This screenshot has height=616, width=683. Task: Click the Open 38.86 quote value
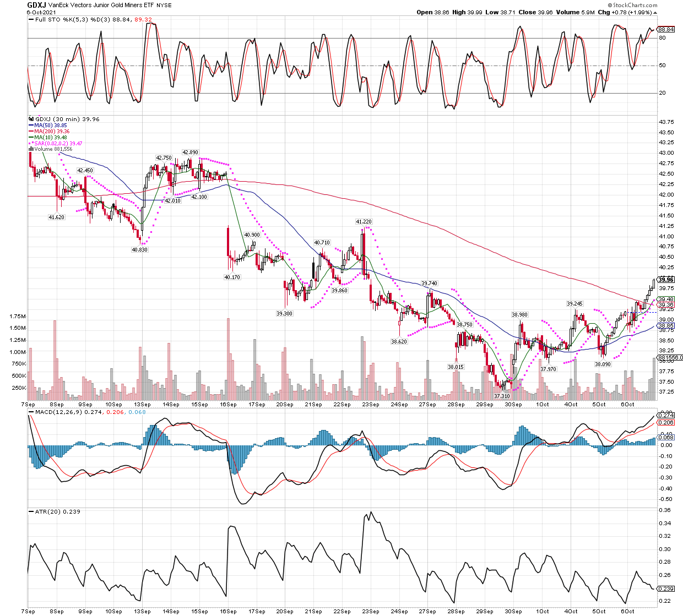433,12
